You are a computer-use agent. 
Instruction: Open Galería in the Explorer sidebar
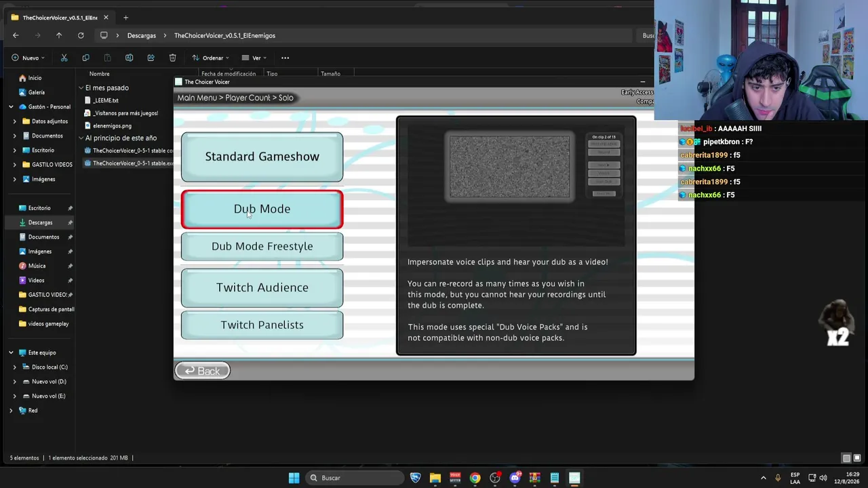pyautogui.click(x=31, y=92)
